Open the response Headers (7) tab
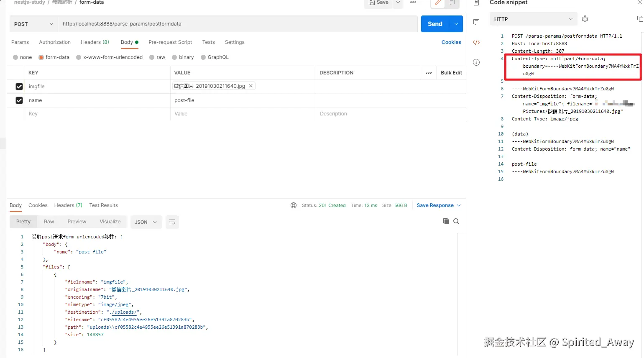 pos(68,205)
